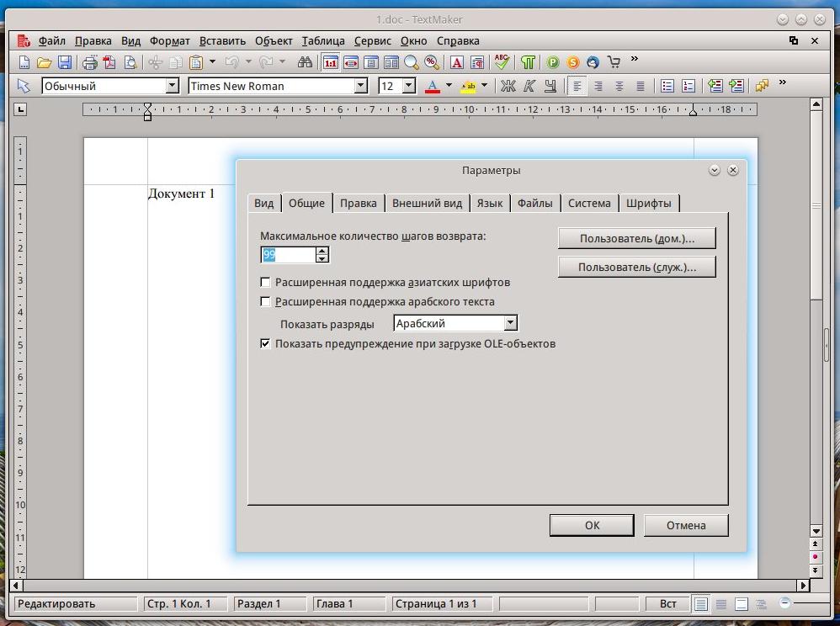Image resolution: width=840 pixels, height=626 pixels.
Task: Align text to the right
Action: [598, 86]
